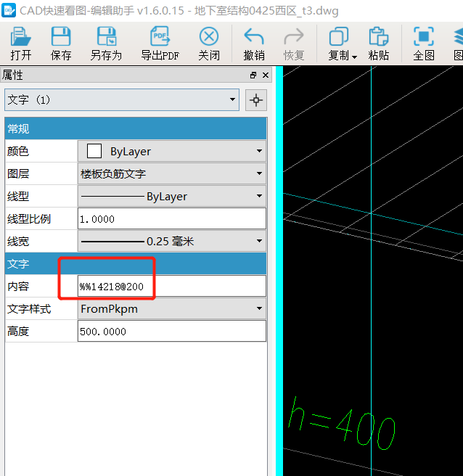463x476 pixels.
Task: Click the linetype scale field 1.0000
Action: [172, 218]
